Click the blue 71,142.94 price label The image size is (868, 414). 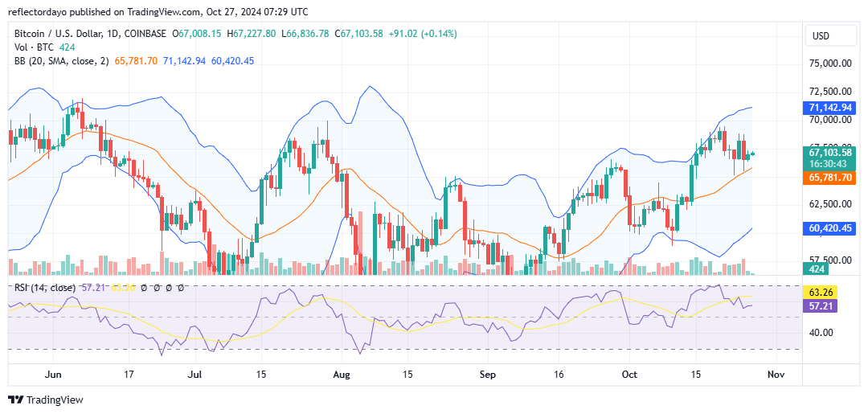(x=829, y=108)
